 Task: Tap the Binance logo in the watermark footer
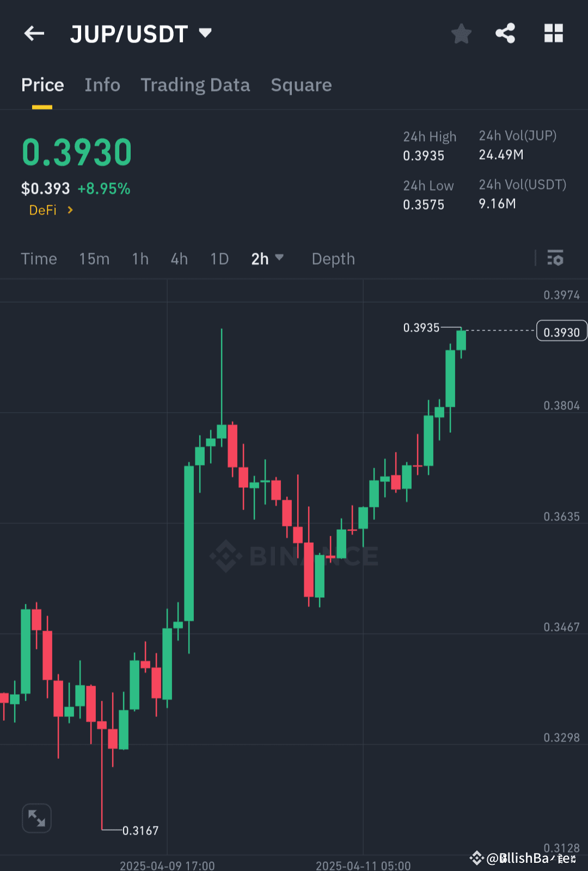[476, 857]
